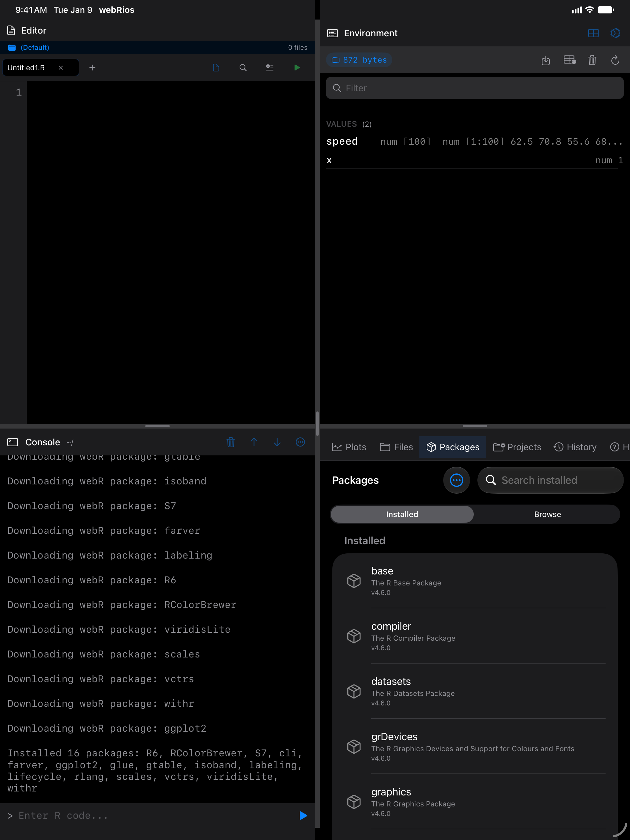Viewport: 630px width, 840px height.
Task: Open the graphics package entry
Action: [475, 802]
